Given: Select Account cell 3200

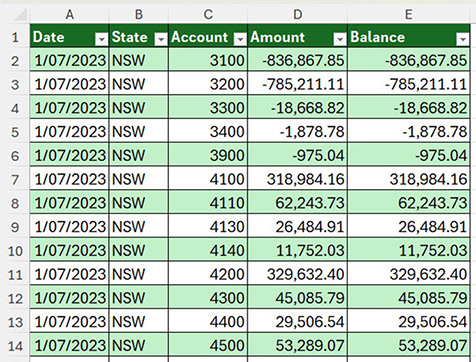Looking at the screenshot, I should (x=208, y=84).
